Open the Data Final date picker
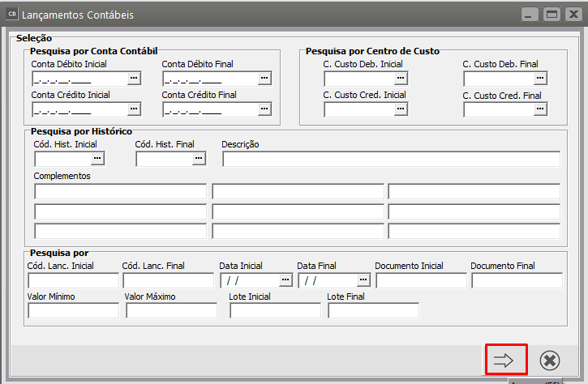Screen dimensions: 588x384 (x=363, y=280)
